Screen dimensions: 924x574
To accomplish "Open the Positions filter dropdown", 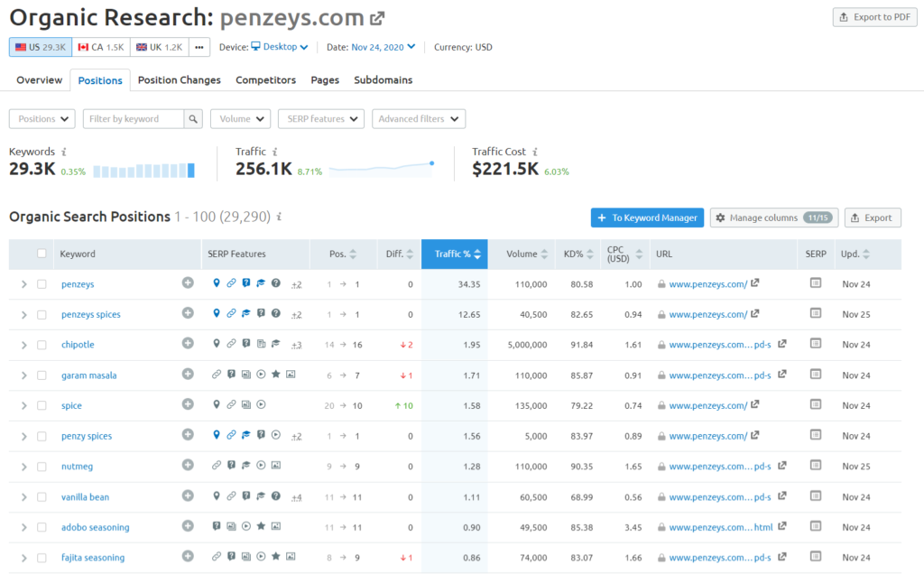I will [x=42, y=119].
